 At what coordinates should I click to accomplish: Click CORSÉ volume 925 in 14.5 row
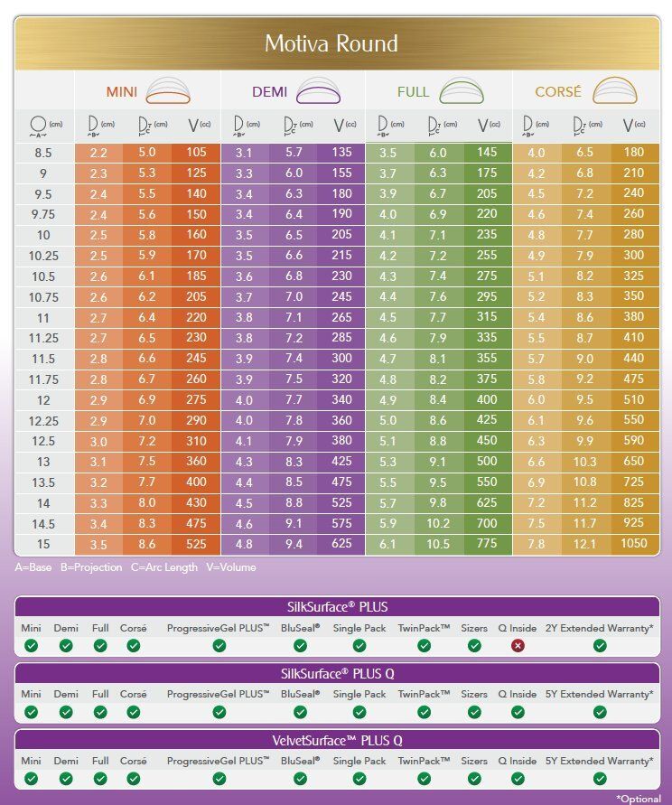tap(634, 522)
